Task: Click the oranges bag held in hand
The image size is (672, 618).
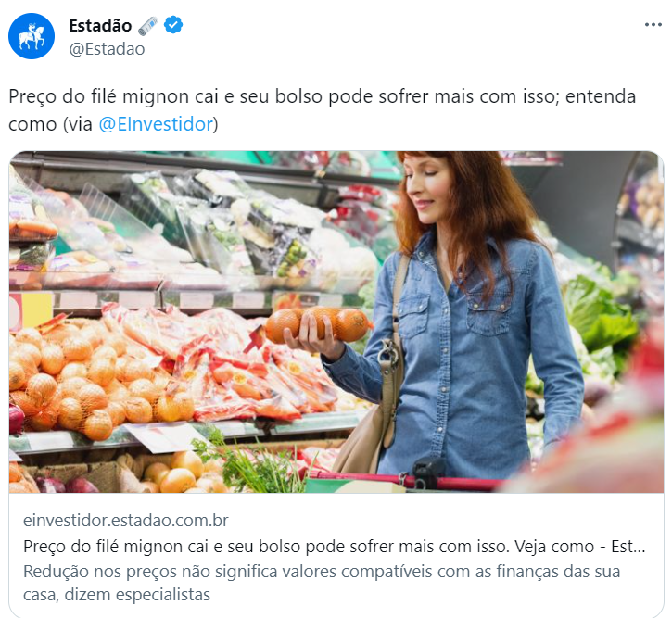Action: [x=318, y=324]
